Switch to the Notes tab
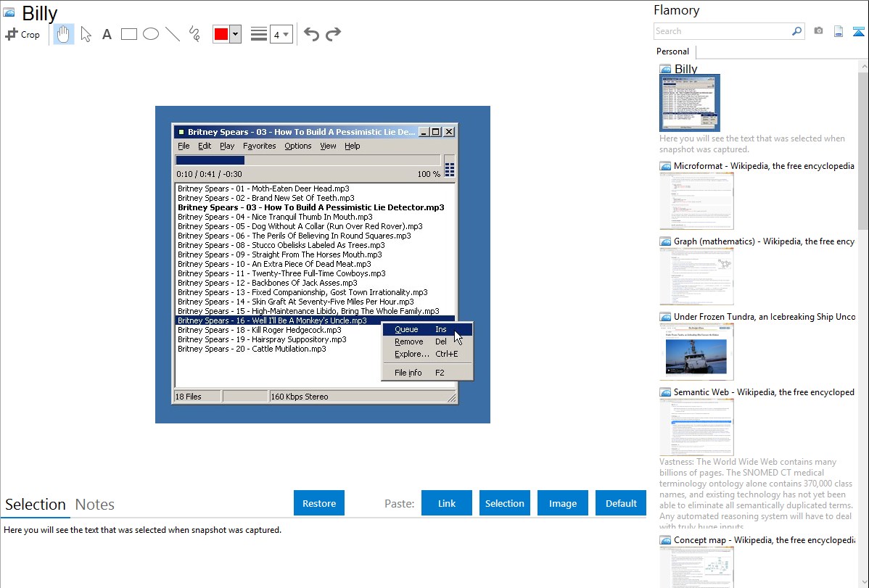This screenshot has width=869, height=588. click(95, 505)
